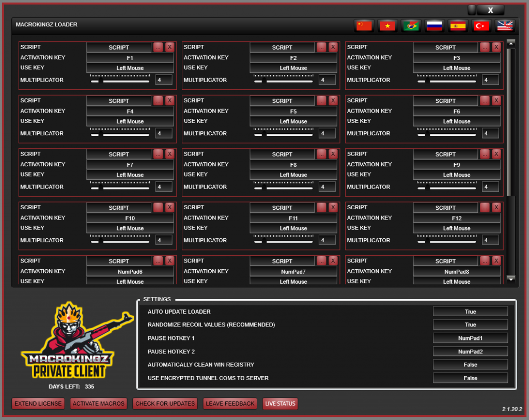This screenshot has width=529, height=420.
Task: Pick the Turkey flag language
Action: pyautogui.click(x=481, y=26)
